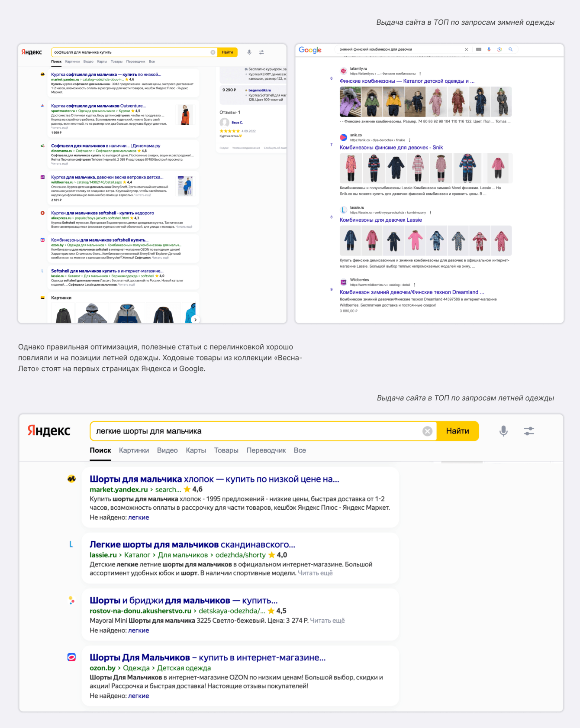This screenshot has height=728, width=580.
Task: Open 'Шорты и бриджи для мальчиков' result
Action: click(x=184, y=601)
